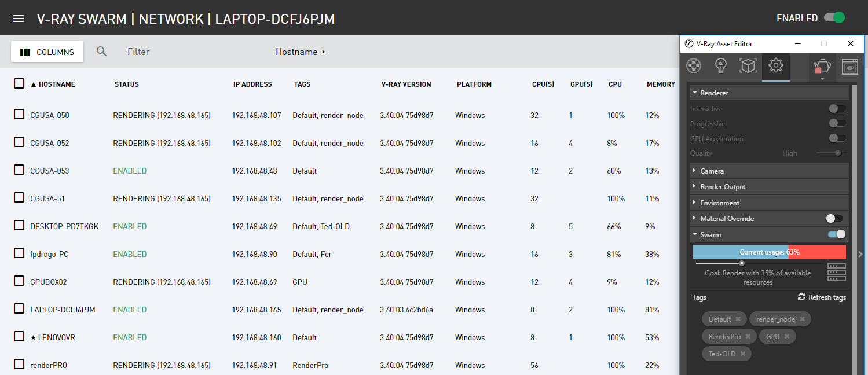Toggle the V-Ray Swarm ENABLED switch

pos(834,18)
